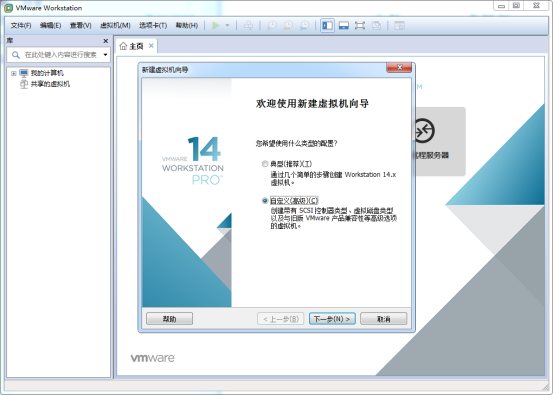Screen dimensions: 553x395
Task: Click the full screen mode toolbar icon
Action: 360,25
